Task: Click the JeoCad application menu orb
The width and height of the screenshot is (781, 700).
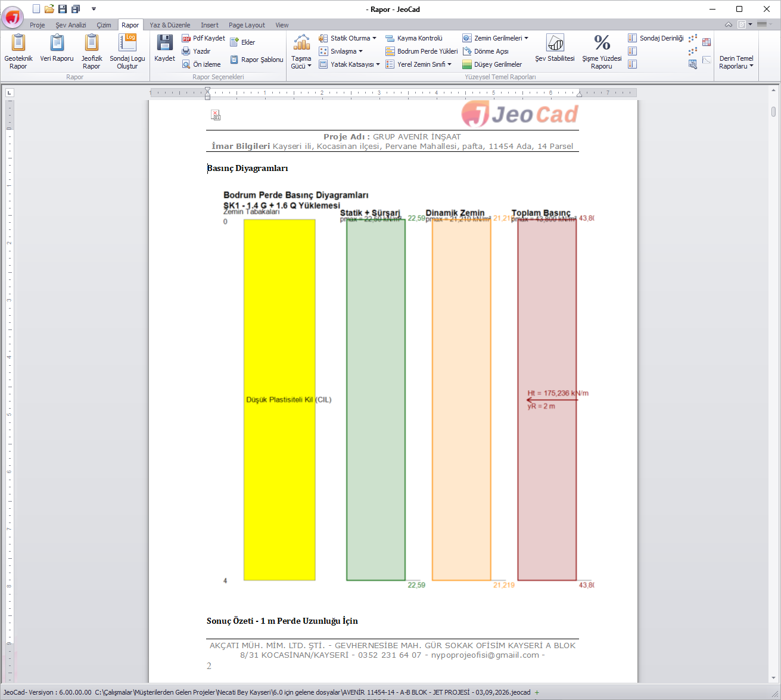Action: [x=13, y=17]
